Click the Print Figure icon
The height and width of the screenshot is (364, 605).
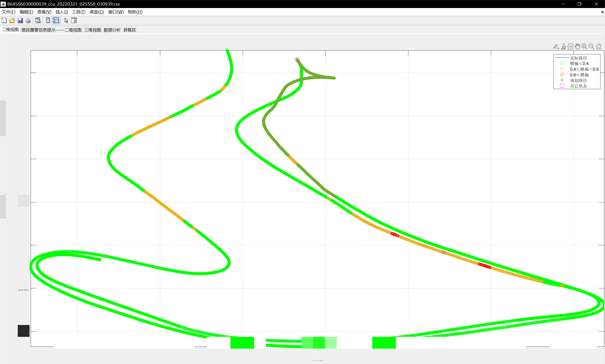tap(28, 20)
